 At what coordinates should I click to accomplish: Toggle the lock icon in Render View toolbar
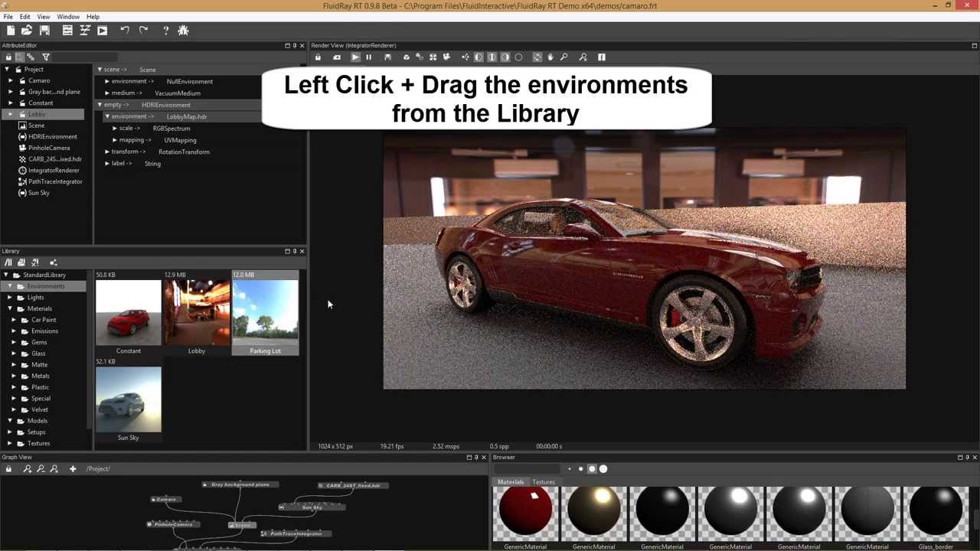click(318, 57)
